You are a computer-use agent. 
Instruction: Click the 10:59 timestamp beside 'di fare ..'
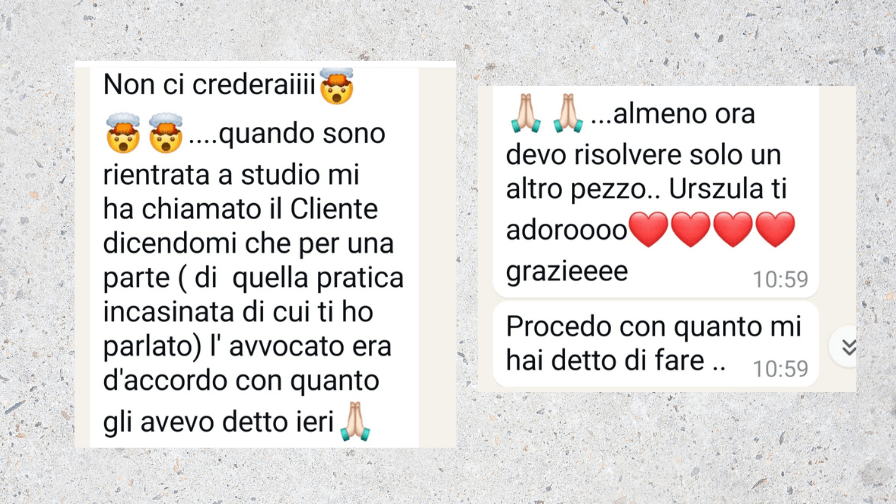click(780, 369)
